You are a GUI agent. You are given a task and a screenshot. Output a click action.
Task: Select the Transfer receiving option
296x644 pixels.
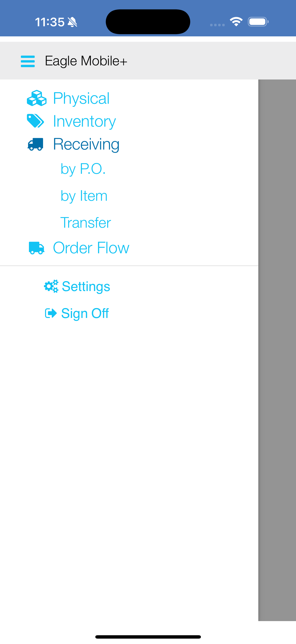pyautogui.click(x=86, y=223)
